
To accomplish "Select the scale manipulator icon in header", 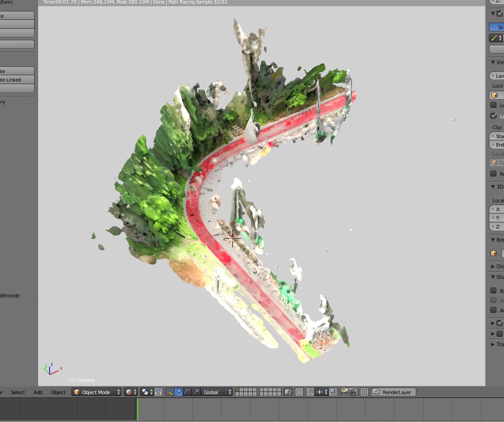I will click(x=195, y=392).
